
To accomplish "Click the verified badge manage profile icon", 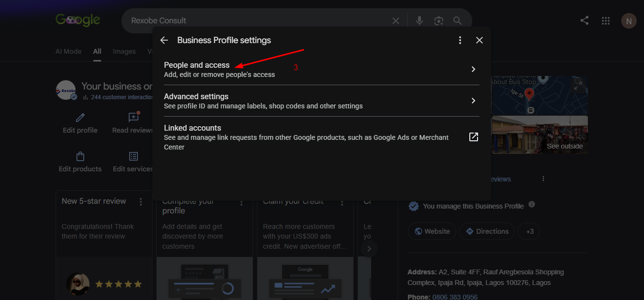I will [x=414, y=206].
